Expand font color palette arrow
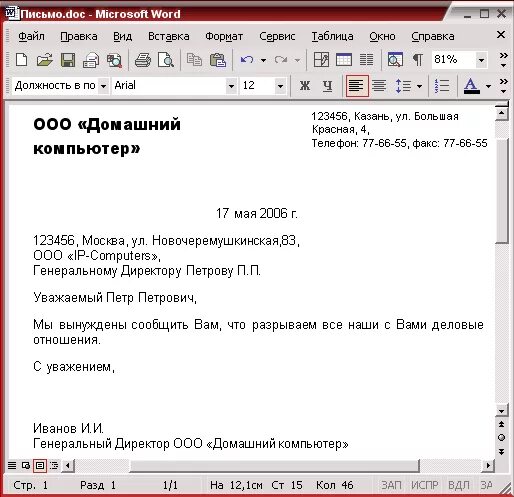This screenshot has height=497, width=514. point(488,86)
